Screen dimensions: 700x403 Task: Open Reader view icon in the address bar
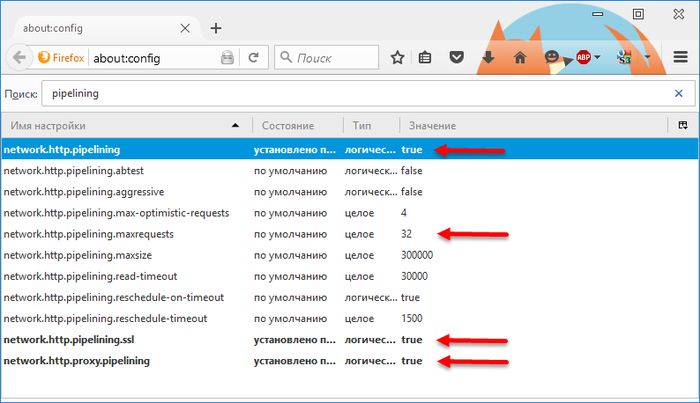(227, 58)
